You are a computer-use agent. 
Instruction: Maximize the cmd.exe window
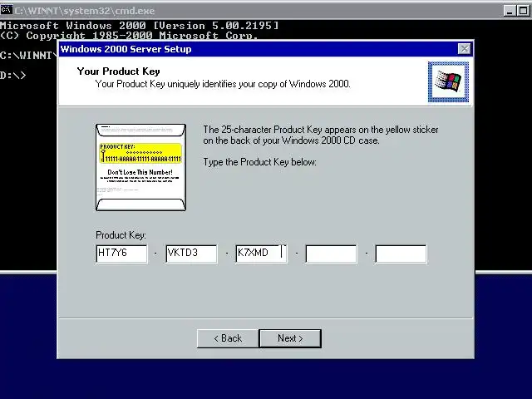(x=523, y=11)
